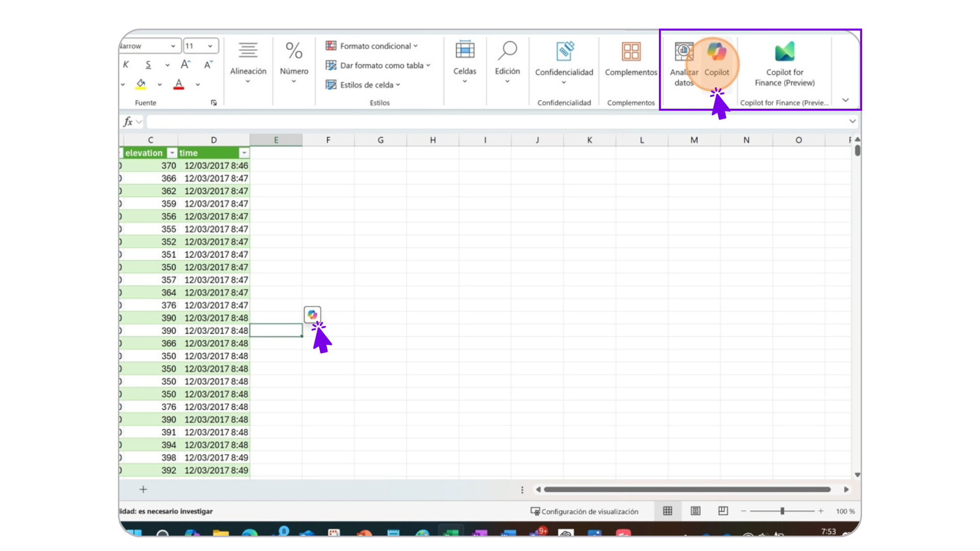Open Complementos add-ins
The height and width of the screenshot is (551, 980).
tap(631, 59)
